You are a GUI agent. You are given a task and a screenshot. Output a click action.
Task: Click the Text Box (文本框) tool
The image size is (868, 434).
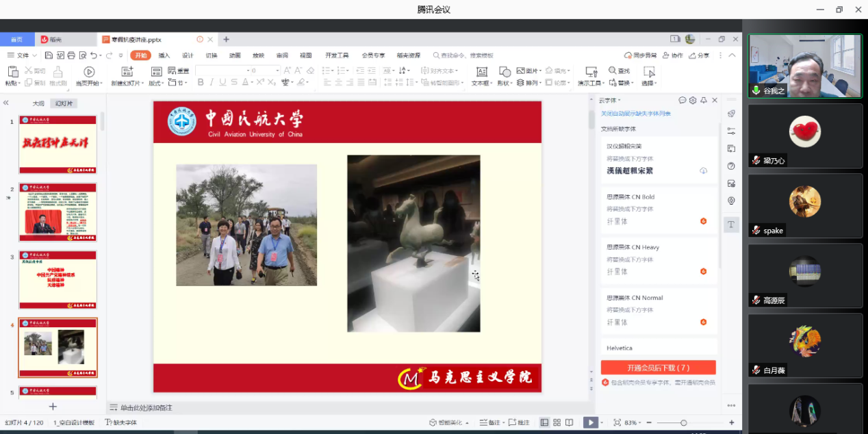pos(481,75)
